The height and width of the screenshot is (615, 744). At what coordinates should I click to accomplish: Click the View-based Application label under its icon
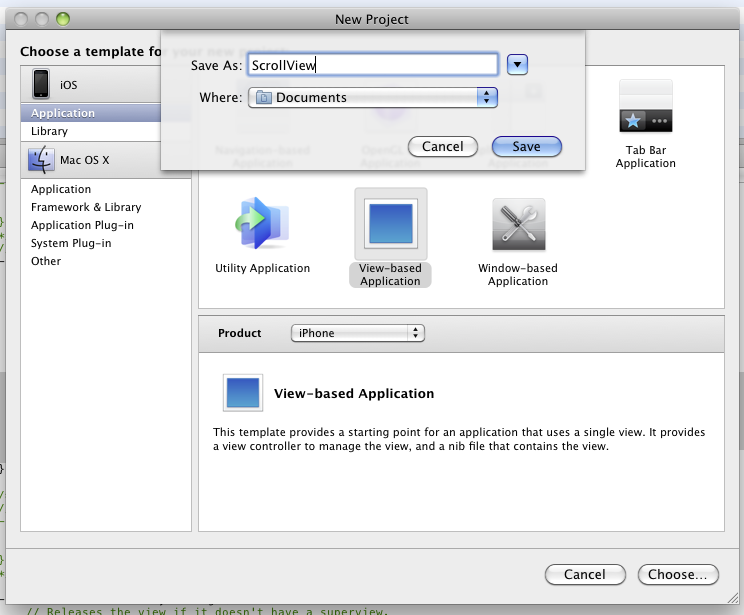click(x=390, y=274)
